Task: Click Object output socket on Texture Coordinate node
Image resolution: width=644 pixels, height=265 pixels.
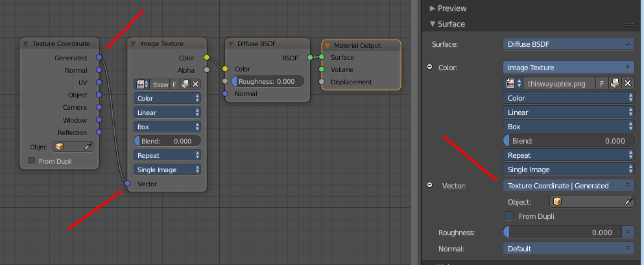Action: click(99, 95)
